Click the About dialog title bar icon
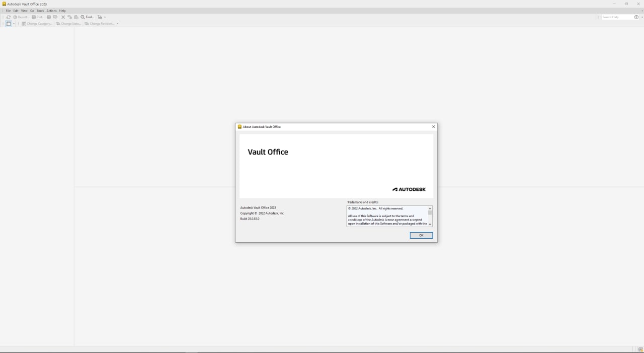 [x=239, y=127]
